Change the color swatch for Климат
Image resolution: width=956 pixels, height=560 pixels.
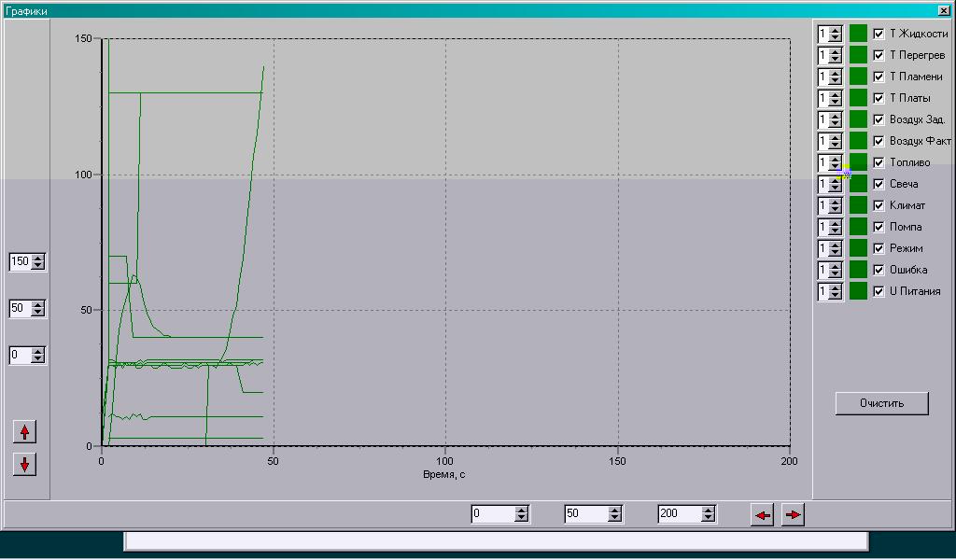coord(858,205)
